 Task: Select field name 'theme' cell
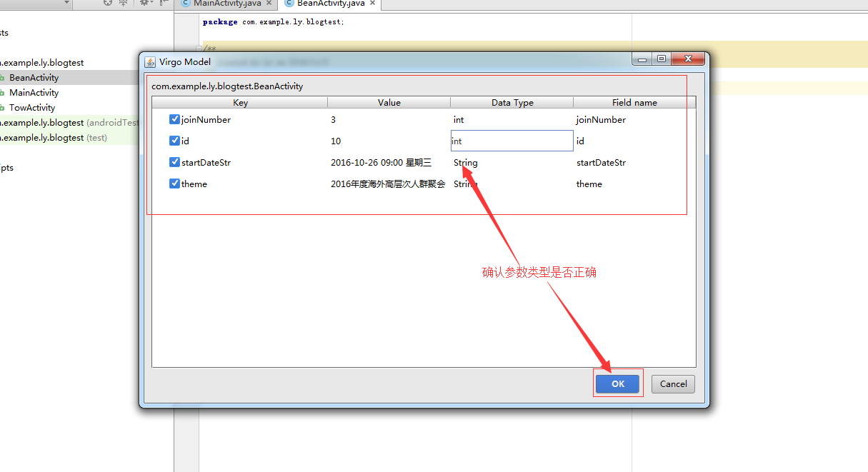[x=634, y=184]
